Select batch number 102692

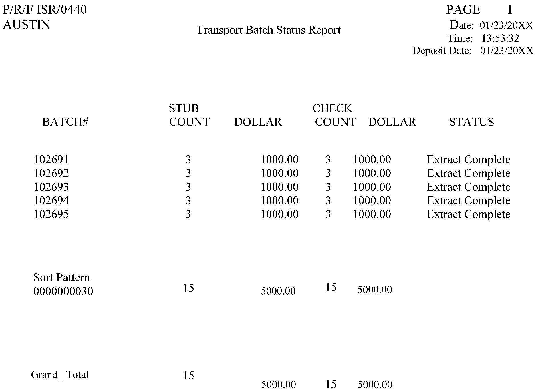tap(51, 173)
